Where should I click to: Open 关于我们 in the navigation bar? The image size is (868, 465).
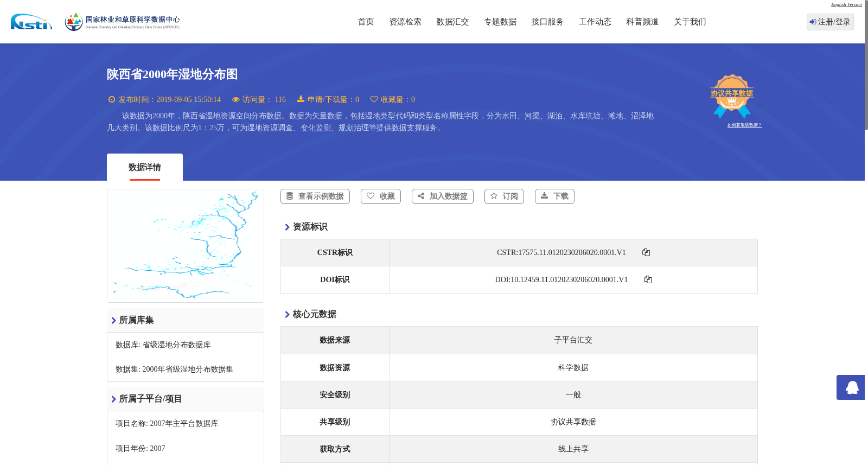690,22
